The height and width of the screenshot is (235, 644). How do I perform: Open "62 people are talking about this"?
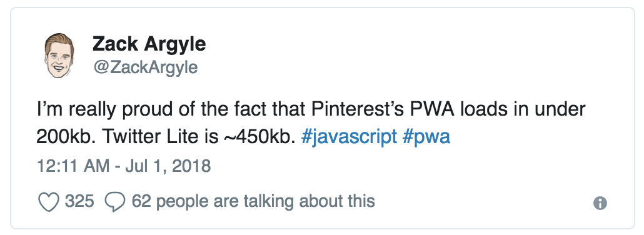[x=253, y=201]
